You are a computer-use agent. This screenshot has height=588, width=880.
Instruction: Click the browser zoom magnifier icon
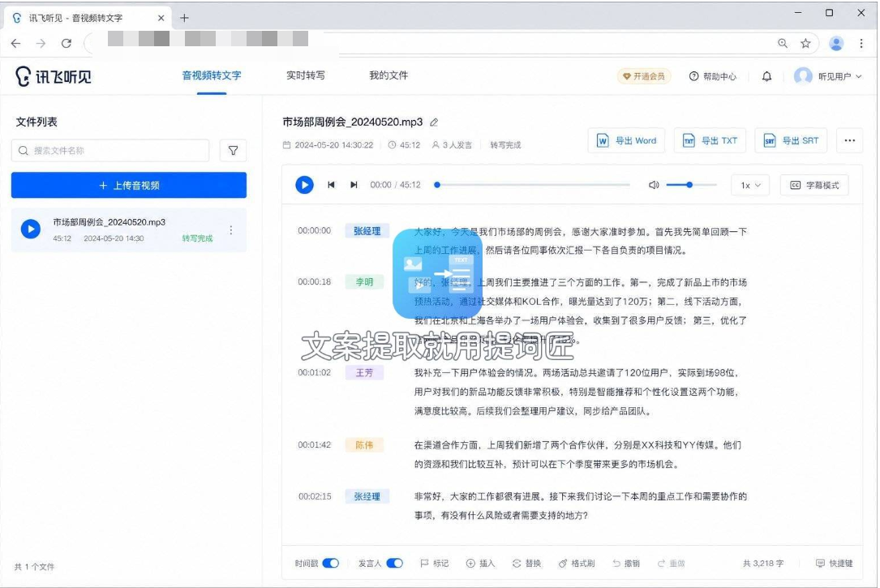(x=783, y=43)
